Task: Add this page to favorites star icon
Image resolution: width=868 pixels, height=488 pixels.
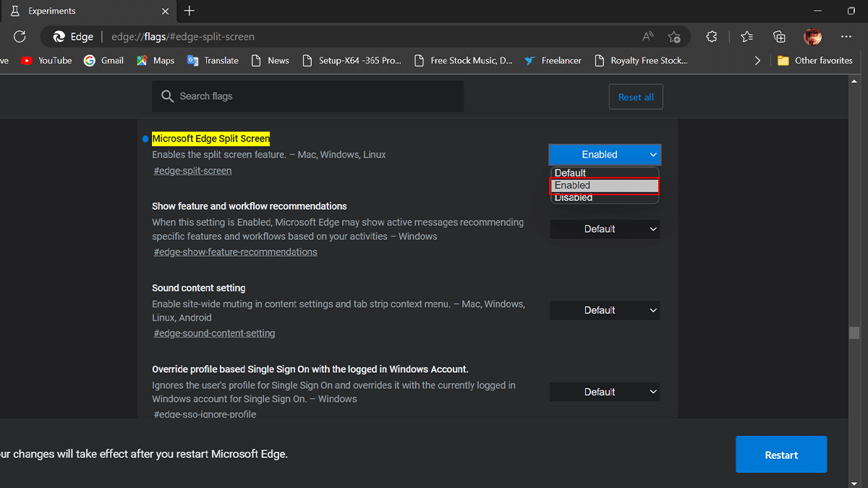Action: (x=674, y=37)
